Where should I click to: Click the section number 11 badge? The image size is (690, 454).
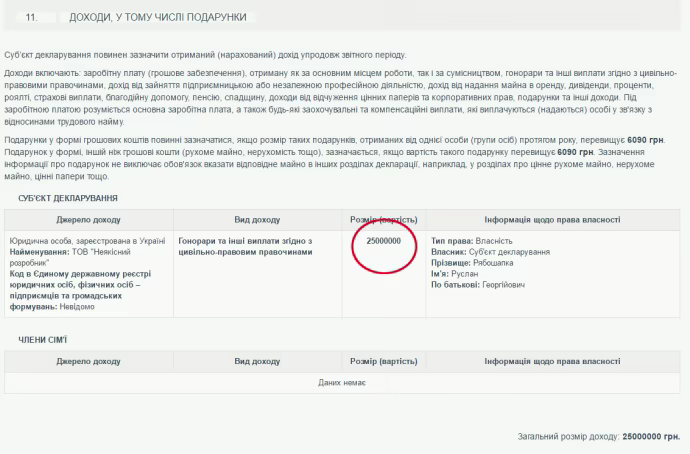tap(32, 18)
